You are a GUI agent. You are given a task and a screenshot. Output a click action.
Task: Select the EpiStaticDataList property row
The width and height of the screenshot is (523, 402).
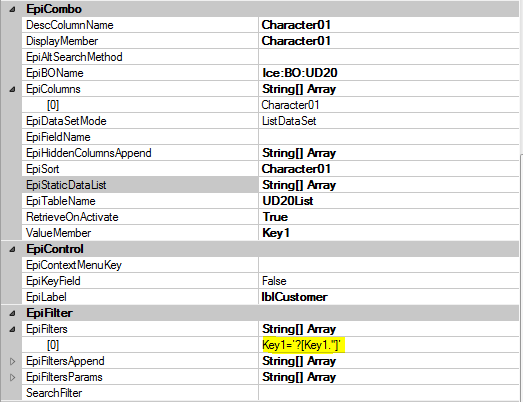[x=271, y=185]
